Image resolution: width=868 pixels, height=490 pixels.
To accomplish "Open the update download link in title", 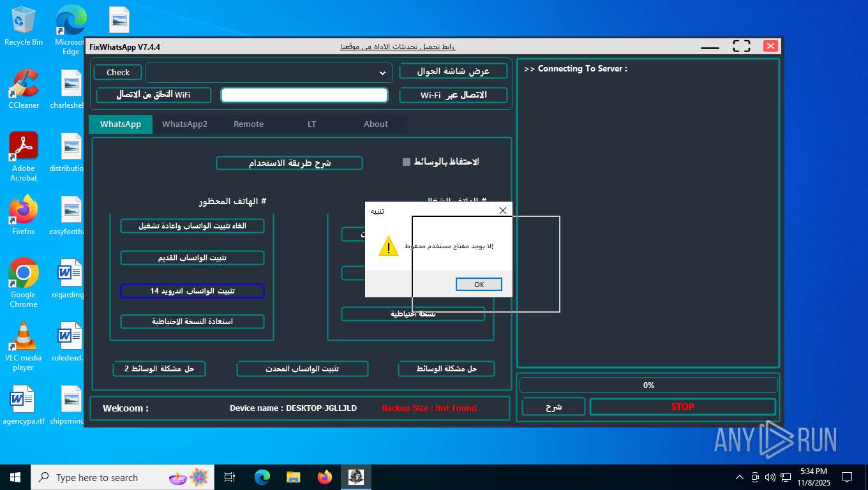I will pos(398,47).
